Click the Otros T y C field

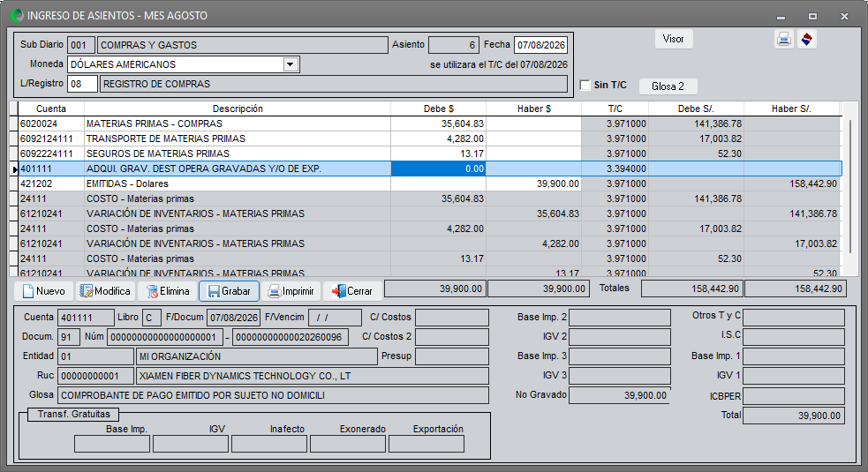click(x=794, y=318)
